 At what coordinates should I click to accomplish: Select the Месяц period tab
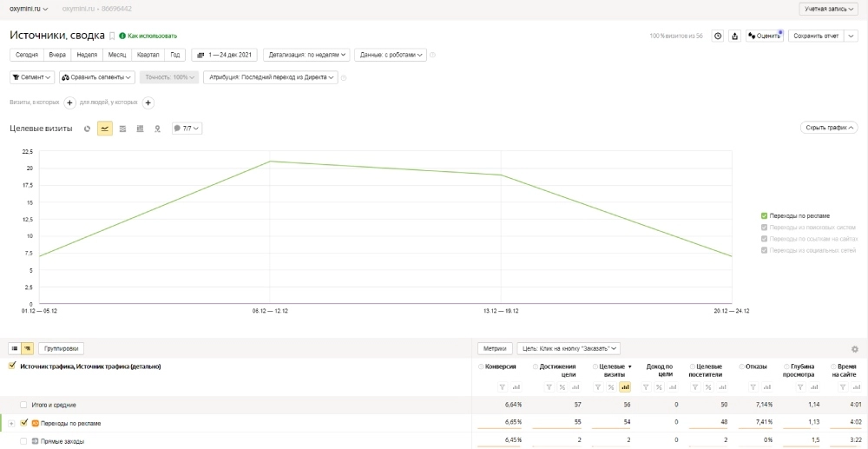coord(117,55)
